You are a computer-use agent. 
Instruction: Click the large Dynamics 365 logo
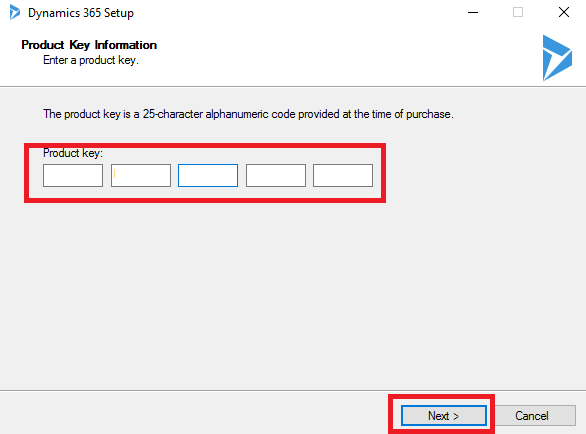tap(557, 58)
